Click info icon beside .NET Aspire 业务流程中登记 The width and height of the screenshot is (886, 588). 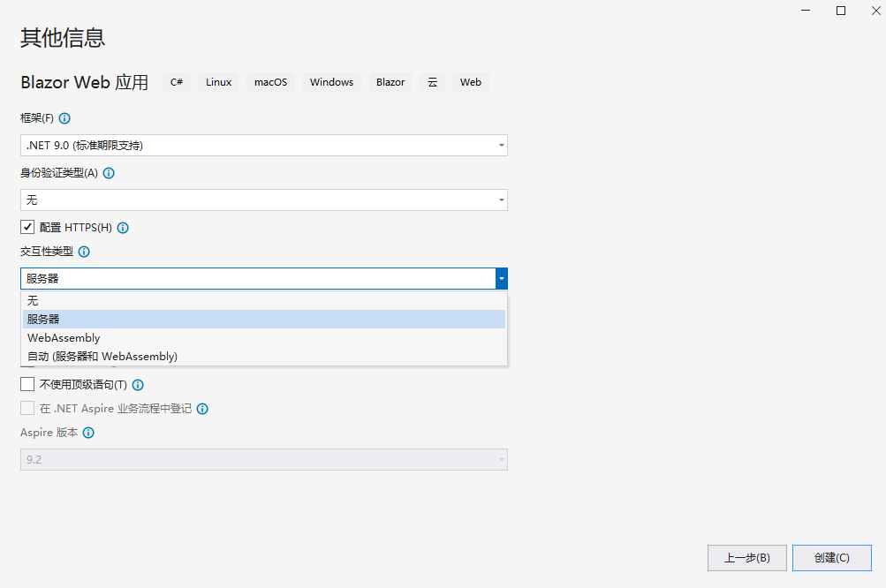(202, 409)
